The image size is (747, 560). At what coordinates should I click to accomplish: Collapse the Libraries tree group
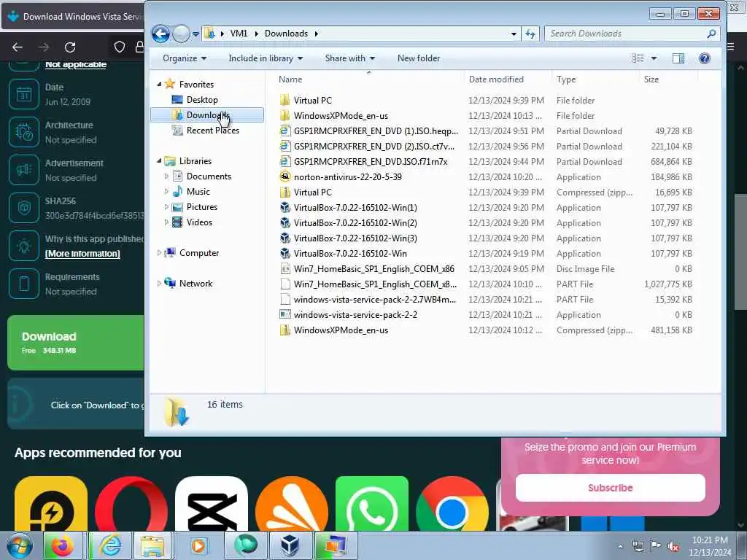point(159,161)
